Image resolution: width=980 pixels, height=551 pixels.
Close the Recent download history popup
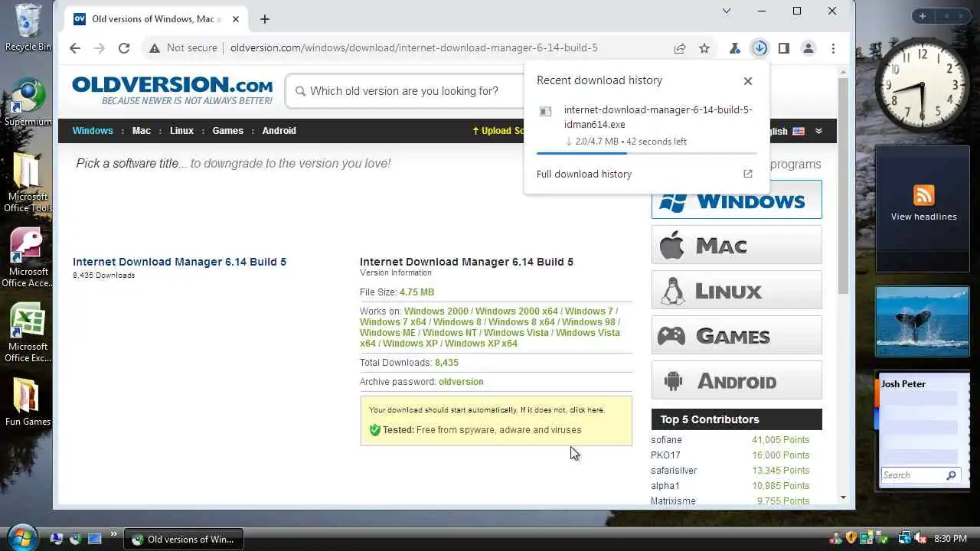748,81
